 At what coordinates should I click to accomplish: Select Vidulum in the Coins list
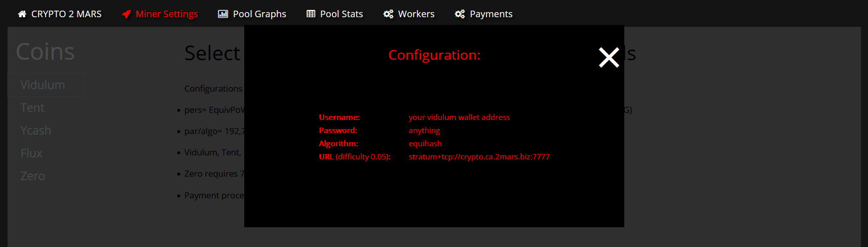point(43,85)
